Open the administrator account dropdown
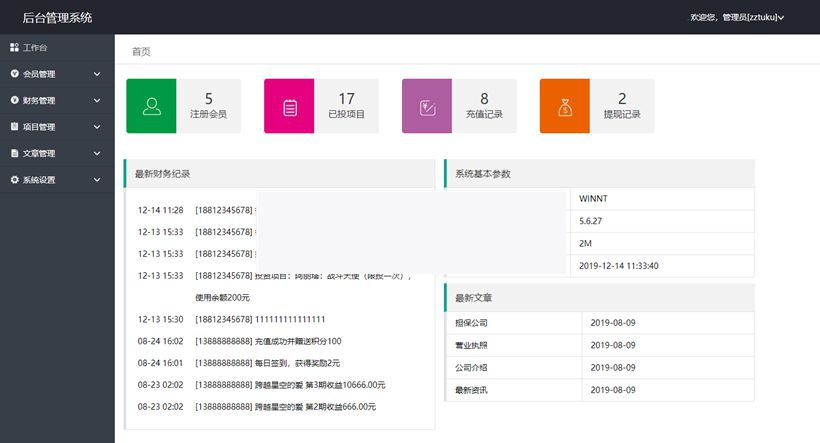The image size is (820, 443). [x=737, y=17]
